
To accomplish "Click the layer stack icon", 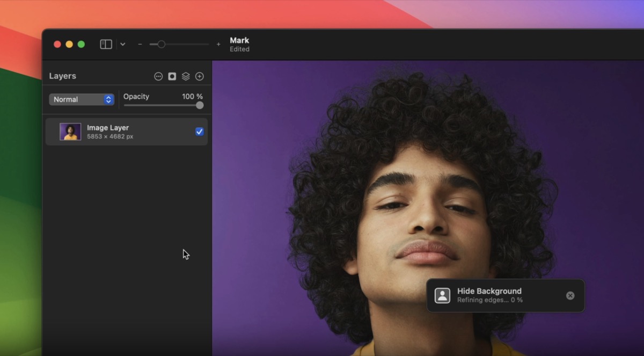I will click(x=186, y=76).
